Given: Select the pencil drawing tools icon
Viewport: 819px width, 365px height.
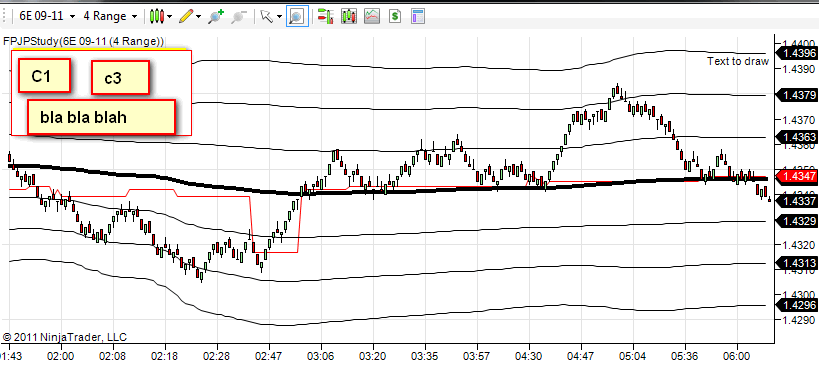Looking at the screenshot, I should pos(185,16).
